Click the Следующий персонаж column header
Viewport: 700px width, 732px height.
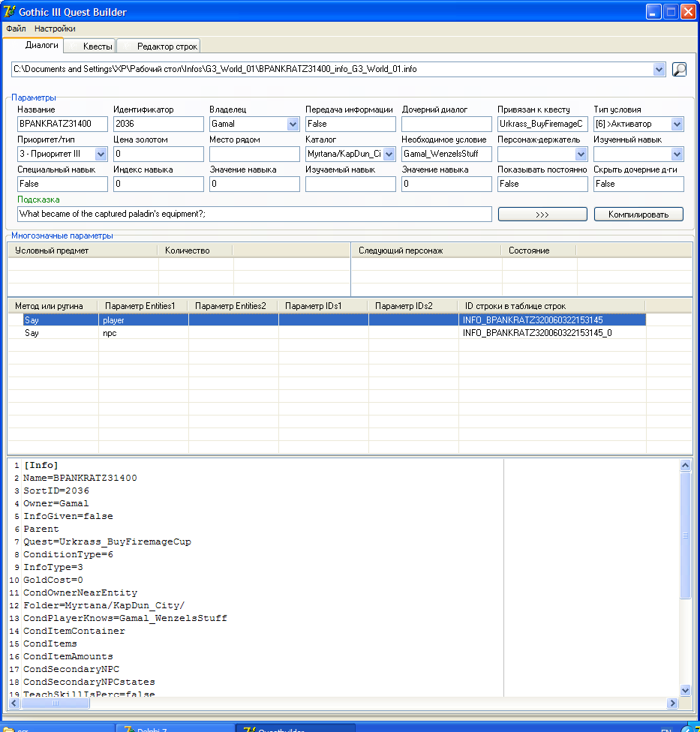426,250
